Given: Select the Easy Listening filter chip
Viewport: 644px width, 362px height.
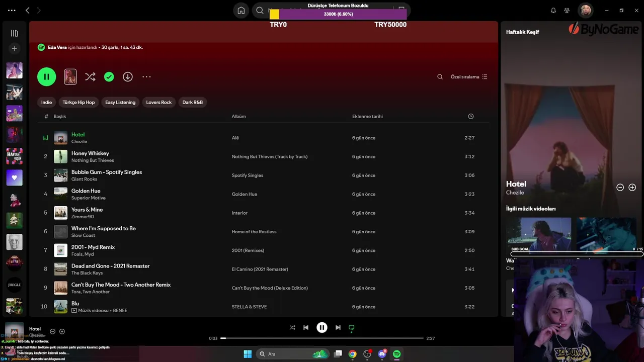Looking at the screenshot, I should pos(120,102).
